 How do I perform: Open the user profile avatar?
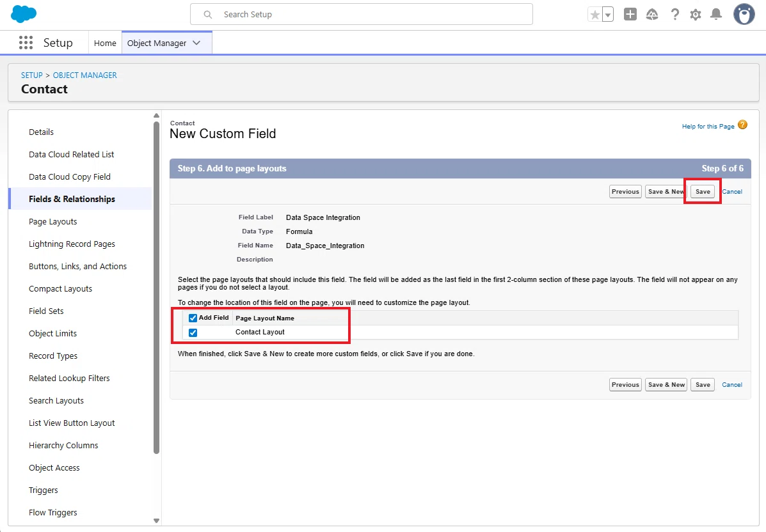click(x=744, y=14)
